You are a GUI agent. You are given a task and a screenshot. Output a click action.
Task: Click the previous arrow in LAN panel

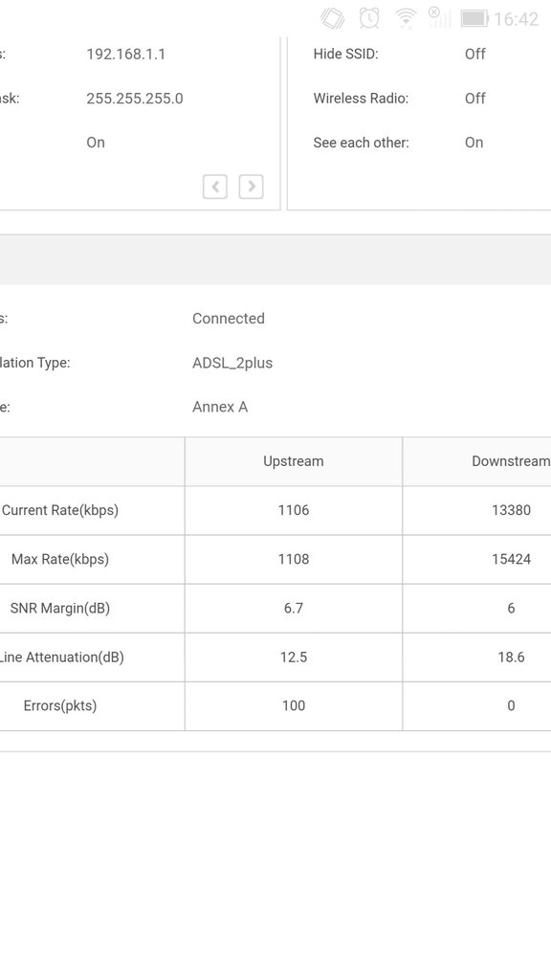(x=215, y=187)
